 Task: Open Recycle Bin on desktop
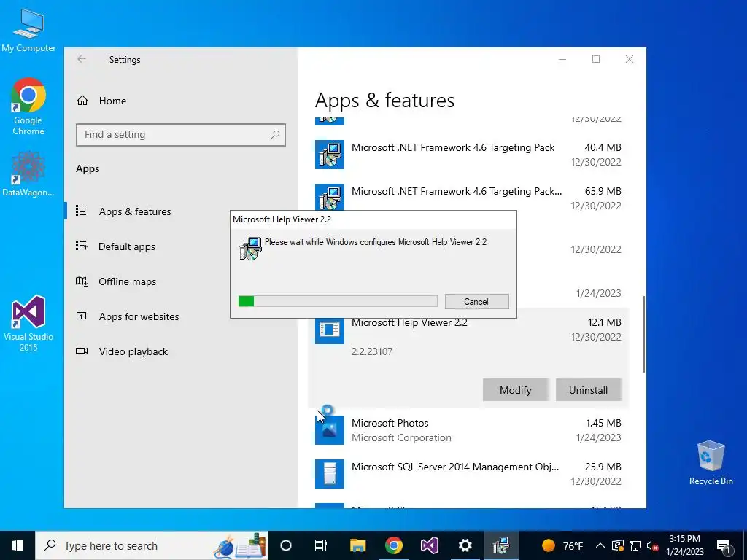point(711,463)
